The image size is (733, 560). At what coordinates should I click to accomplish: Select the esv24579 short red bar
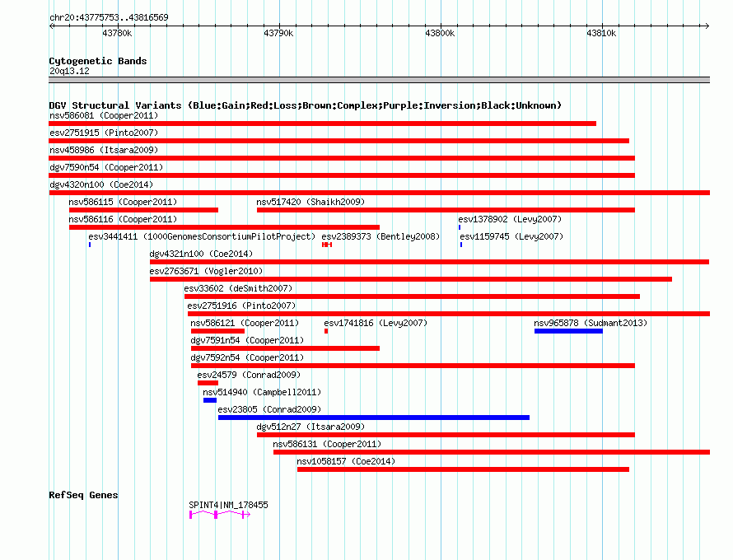[208, 383]
